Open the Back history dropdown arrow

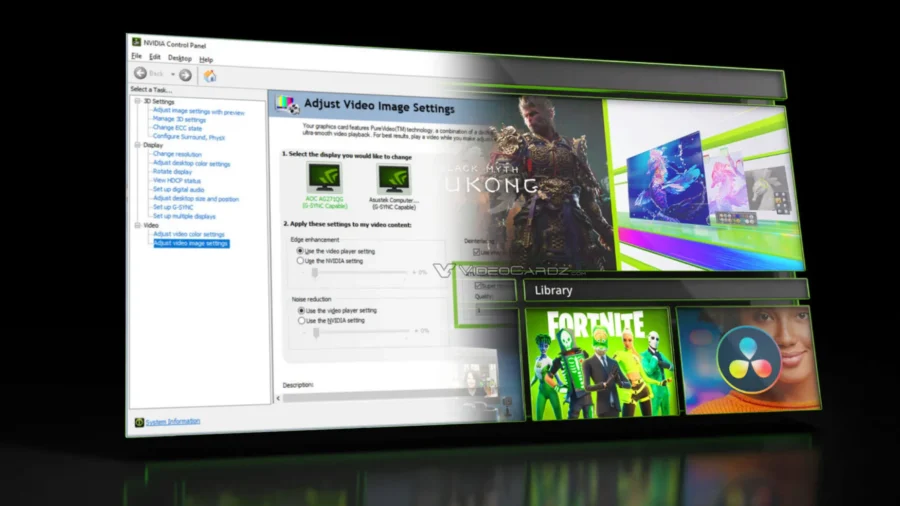click(x=172, y=74)
